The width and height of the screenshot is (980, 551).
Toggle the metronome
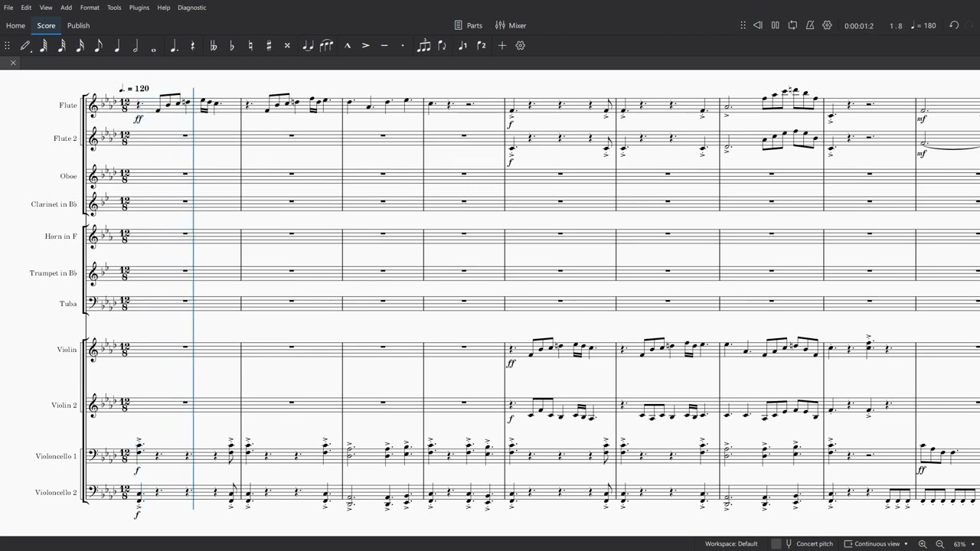pyautogui.click(x=810, y=25)
